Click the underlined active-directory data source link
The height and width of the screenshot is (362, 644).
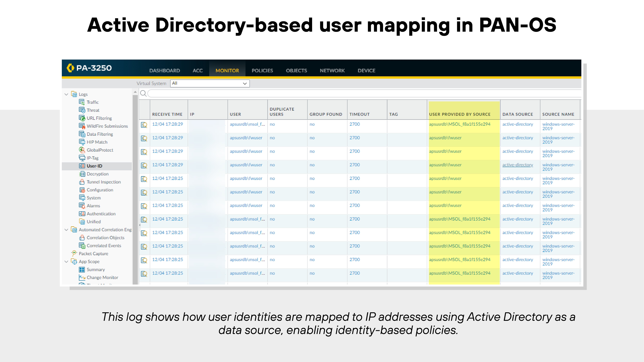518,165
